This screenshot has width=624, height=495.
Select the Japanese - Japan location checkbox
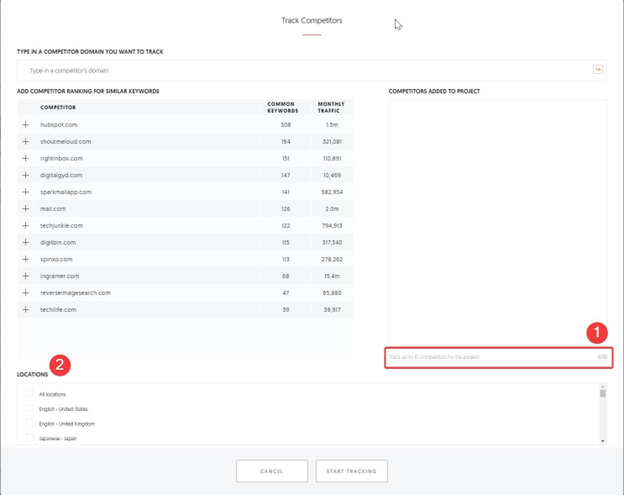pyautogui.click(x=30, y=438)
